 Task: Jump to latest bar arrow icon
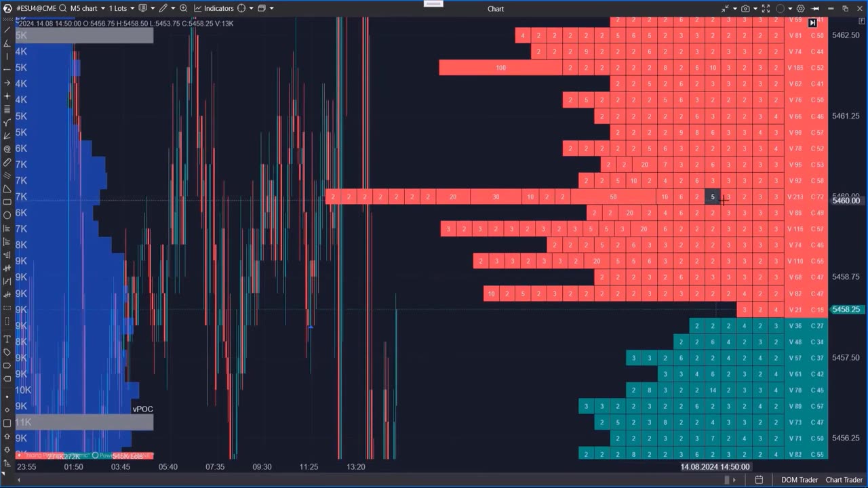(812, 22)
